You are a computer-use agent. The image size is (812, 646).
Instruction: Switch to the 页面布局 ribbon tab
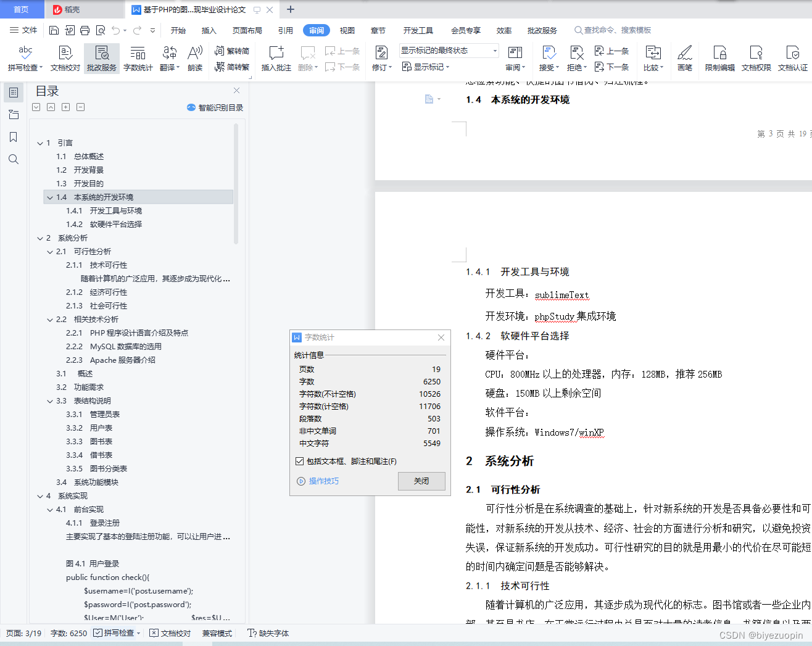click(247, 30)
